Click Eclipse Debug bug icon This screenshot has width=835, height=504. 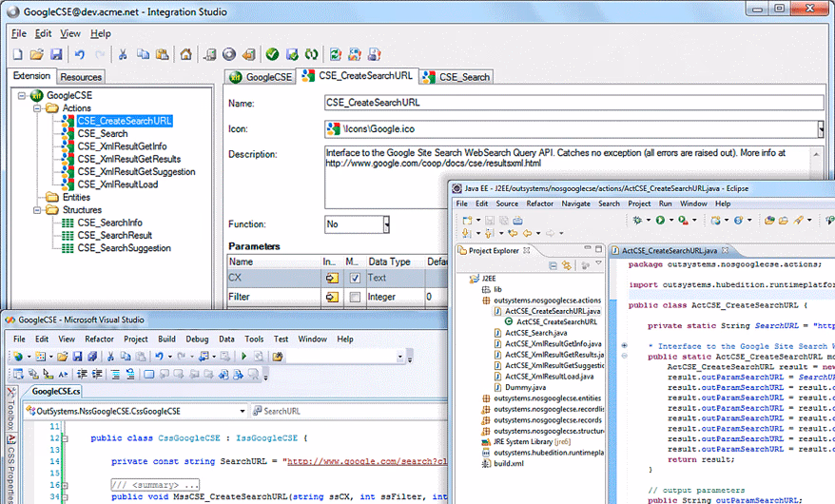[637, 220]
